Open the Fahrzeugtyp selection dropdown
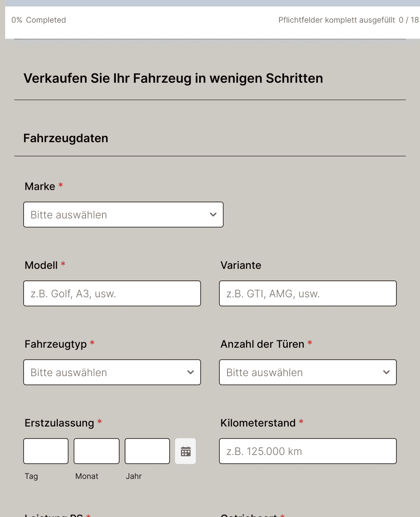 112,372
